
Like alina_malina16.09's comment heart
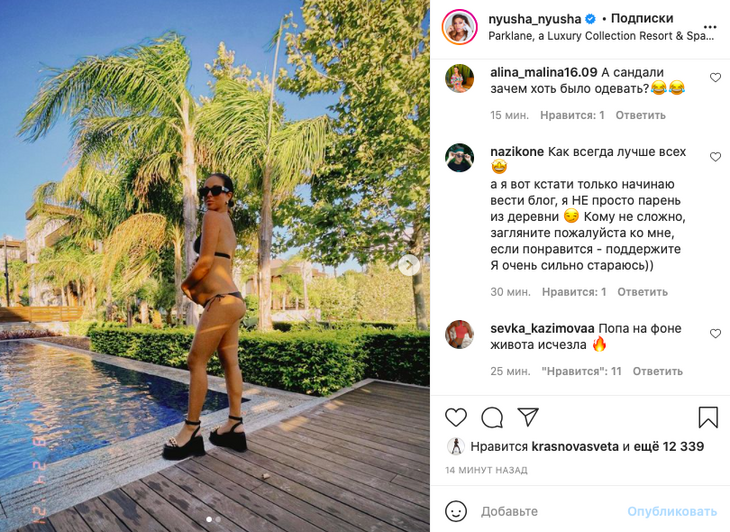point(715,78)
